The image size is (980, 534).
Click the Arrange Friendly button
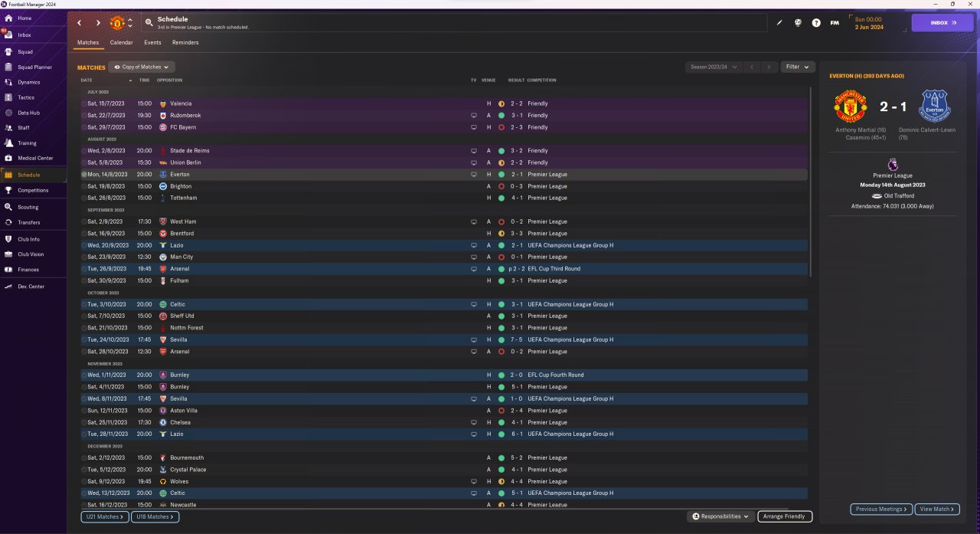tap(785, 517)
